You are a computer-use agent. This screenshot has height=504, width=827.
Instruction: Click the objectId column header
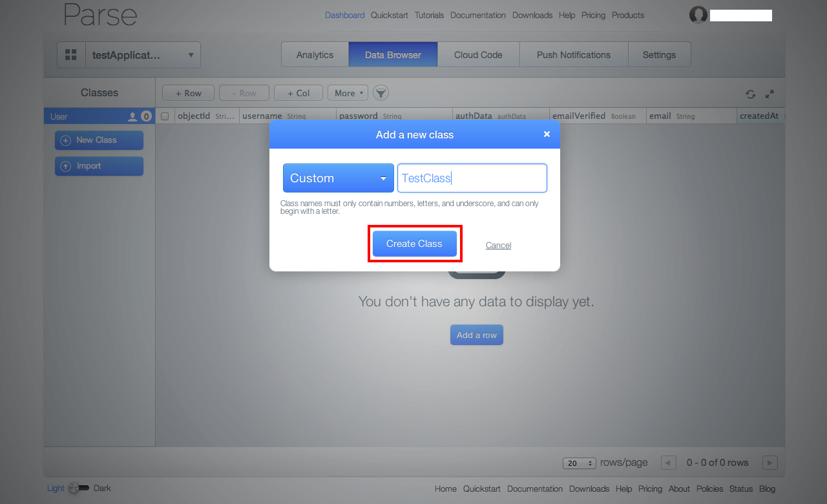pos(207,116)
